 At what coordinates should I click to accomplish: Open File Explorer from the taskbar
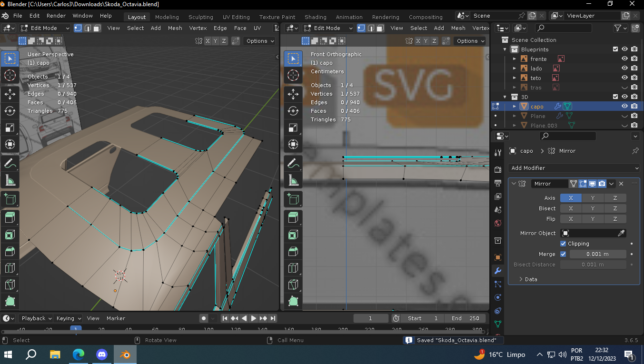tap(55, 354)
